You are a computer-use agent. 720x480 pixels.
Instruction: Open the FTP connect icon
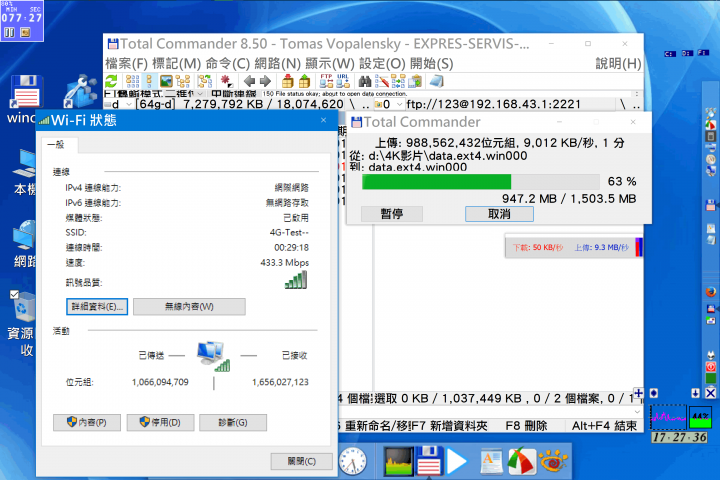click(326, 81)
